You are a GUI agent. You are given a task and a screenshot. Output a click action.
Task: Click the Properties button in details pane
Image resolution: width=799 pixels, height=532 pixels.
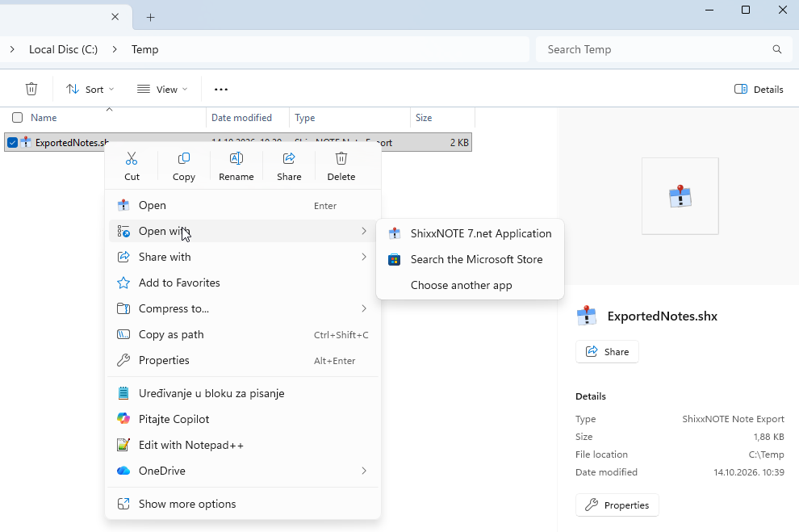click(x=617, y=505)
